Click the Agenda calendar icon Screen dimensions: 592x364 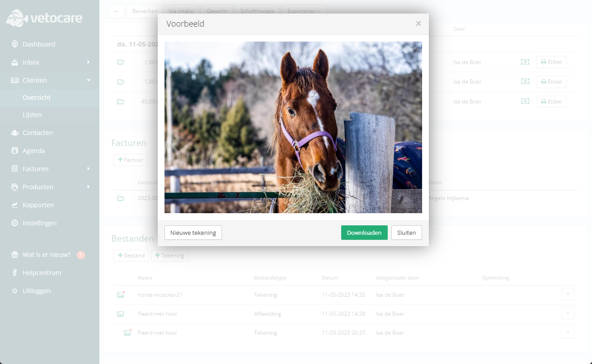14,151
